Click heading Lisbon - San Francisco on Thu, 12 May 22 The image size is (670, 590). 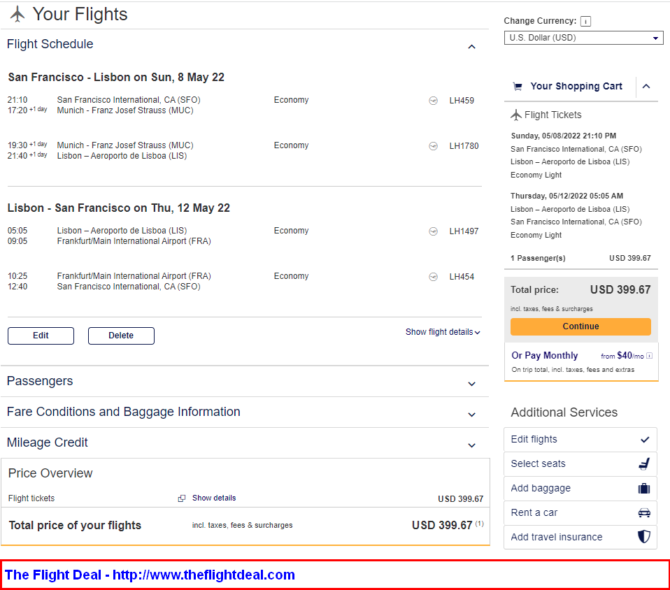[119, 208]
